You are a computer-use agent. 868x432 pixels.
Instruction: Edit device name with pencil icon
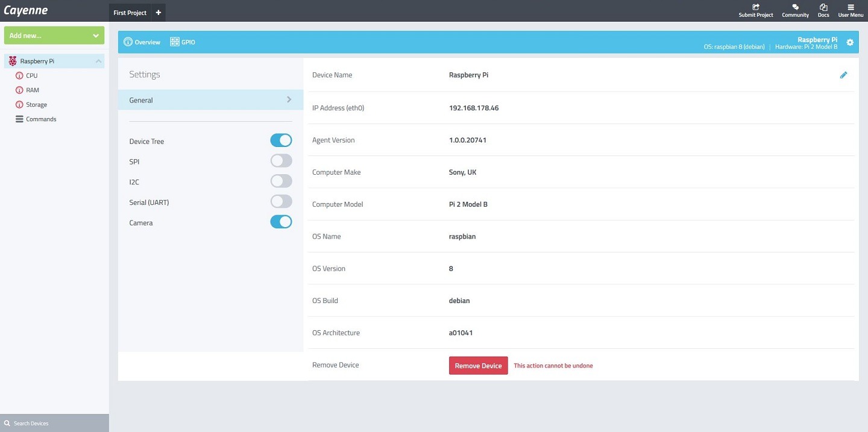point(843,75)
